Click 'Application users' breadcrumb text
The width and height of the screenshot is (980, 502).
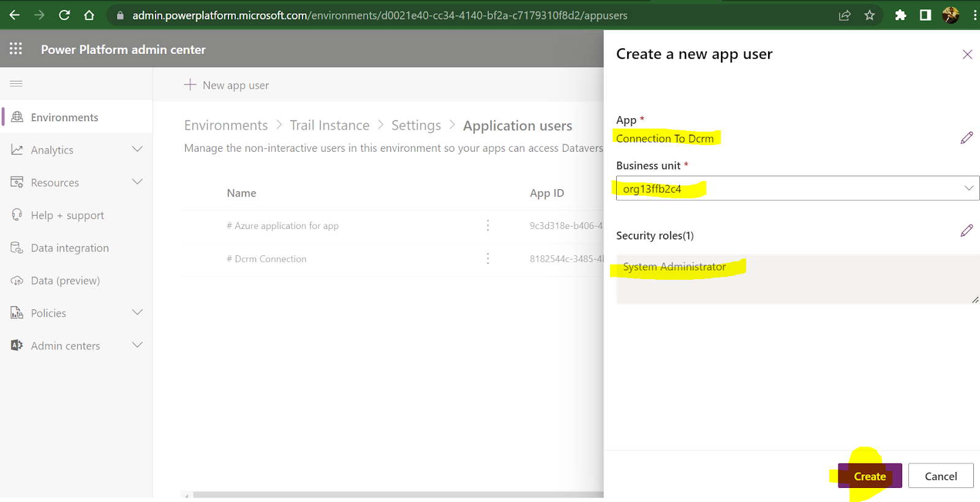click(518, 125)
